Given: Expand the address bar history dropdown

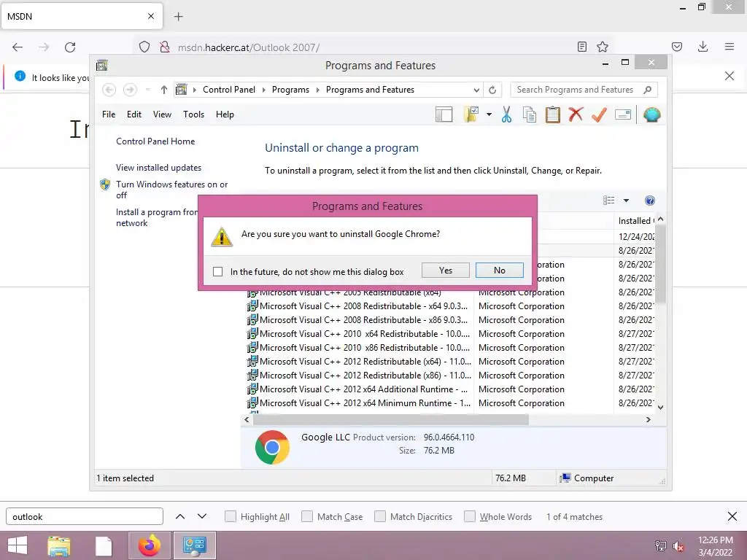Looking at the screenshot, I should [476, 90].
